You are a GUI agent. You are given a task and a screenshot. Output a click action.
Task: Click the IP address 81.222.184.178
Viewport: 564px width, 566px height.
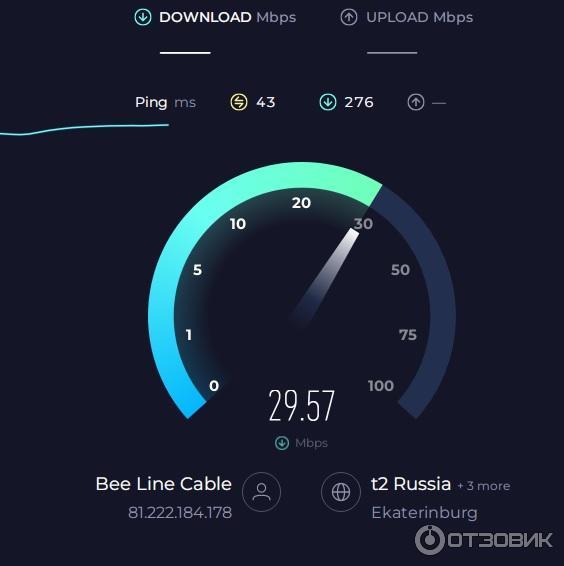pyautogui.click(x=180, y=513)
